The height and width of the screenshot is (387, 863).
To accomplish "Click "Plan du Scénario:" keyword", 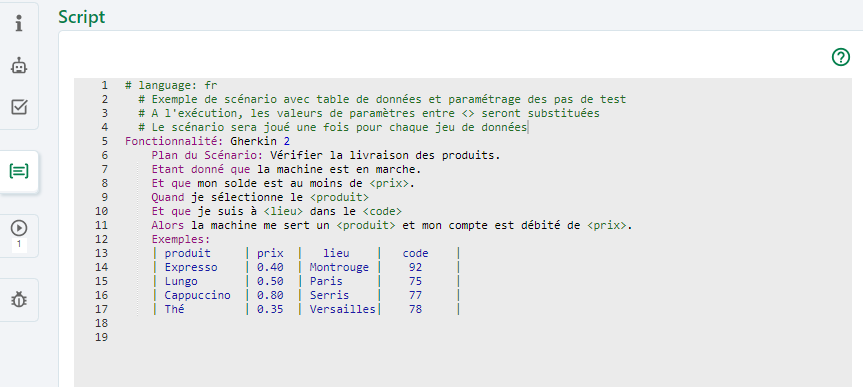I will click(x=207, y=155).
